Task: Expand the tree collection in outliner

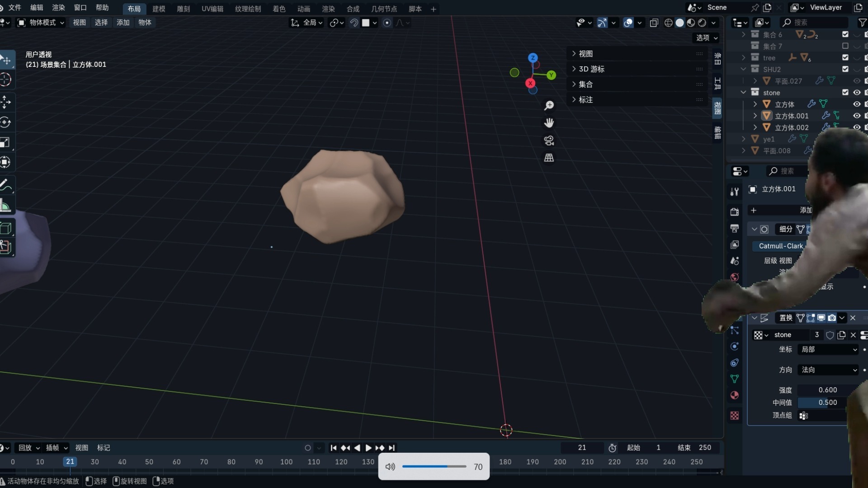Action: pyautogui.click(x=743, y=57)
